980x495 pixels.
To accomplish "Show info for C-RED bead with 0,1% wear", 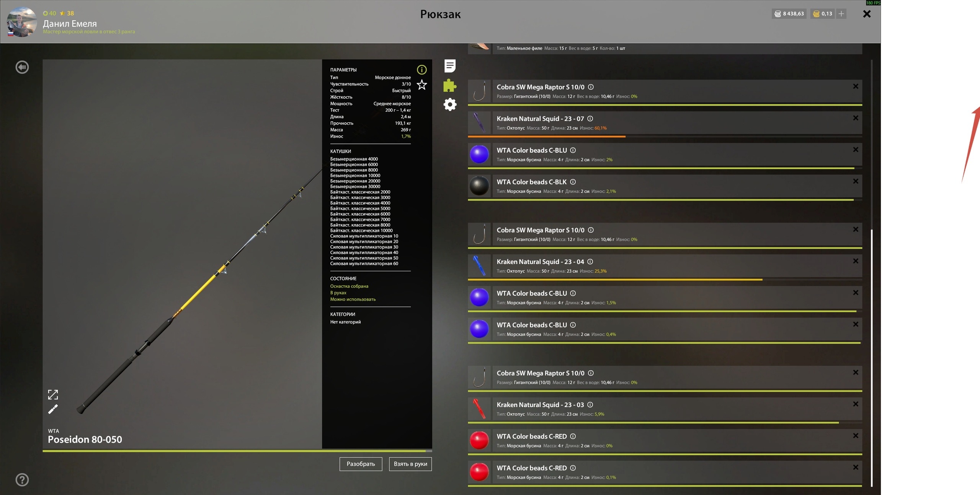I will tap(573, 468).
